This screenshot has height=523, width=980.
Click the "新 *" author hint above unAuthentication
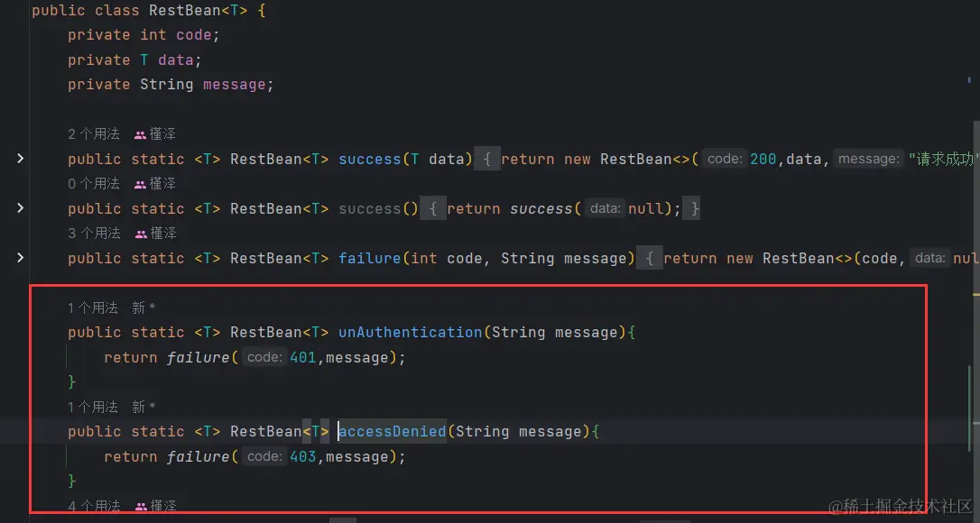point(143,307)
